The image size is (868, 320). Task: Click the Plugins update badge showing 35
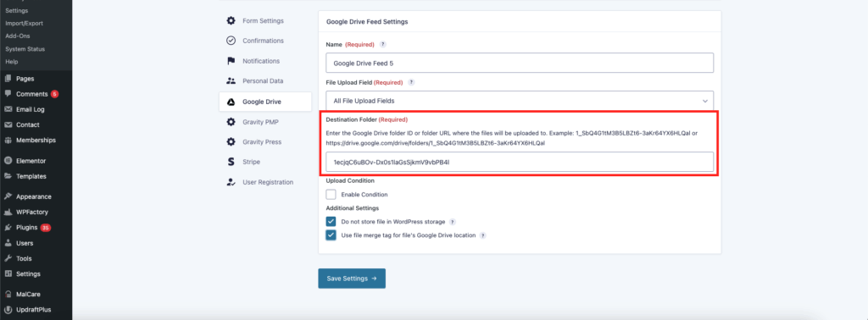(x=46, y=228)
